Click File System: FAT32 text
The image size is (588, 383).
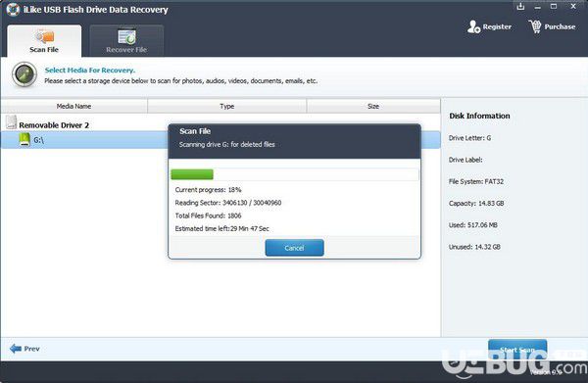(x=476, y=181)
